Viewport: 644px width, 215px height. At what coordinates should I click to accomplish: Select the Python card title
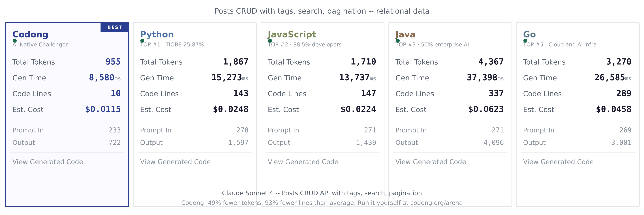[157, 34]
